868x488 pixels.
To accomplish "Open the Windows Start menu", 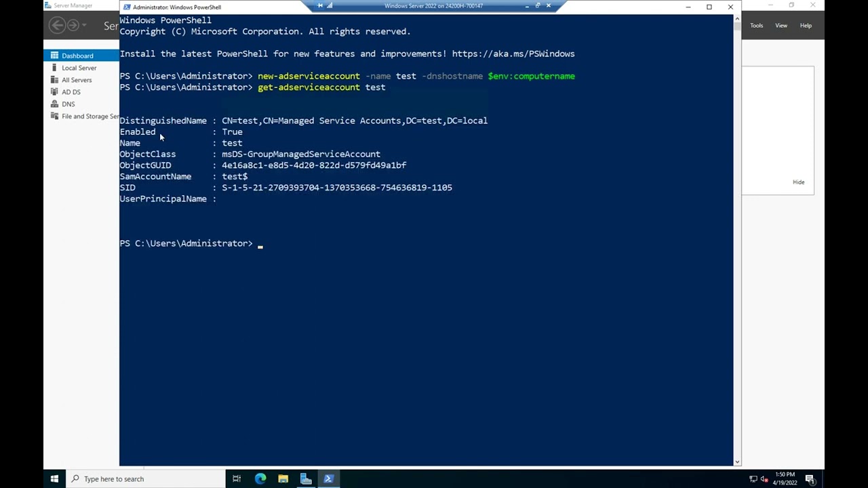I will (x=54, y=479).
